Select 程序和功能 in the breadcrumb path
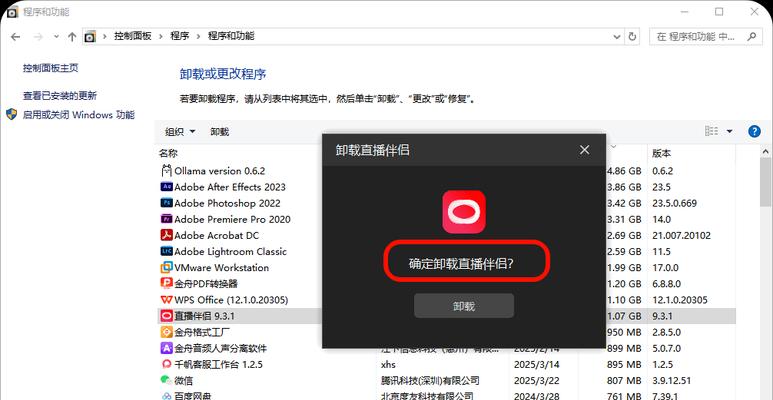The height and width of the screenshot is (400, 773). (231, 36)
